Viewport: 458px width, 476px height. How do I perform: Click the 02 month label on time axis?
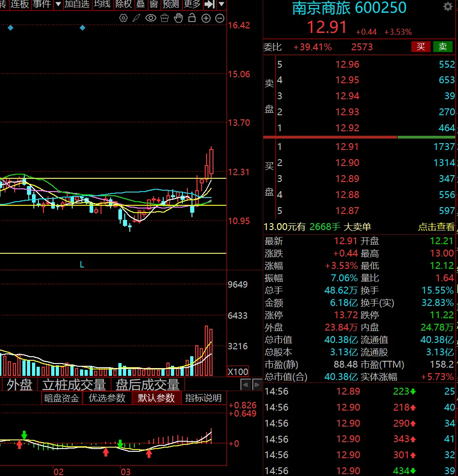[58, 472]
